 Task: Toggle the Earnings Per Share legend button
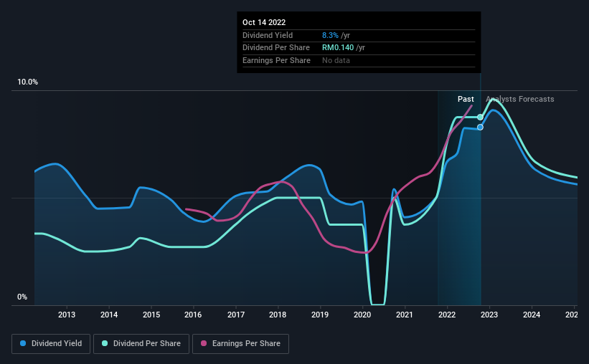click(240, 344)
